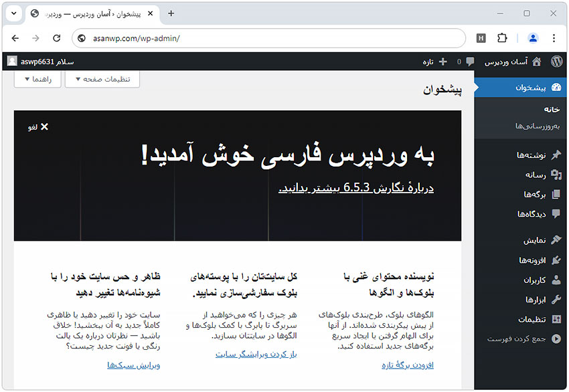Click the address bar URL field

coord(268,38)
